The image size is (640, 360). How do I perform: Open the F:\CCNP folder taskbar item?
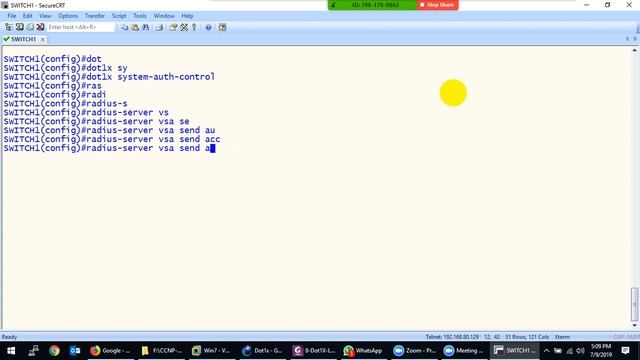[161, 351]
